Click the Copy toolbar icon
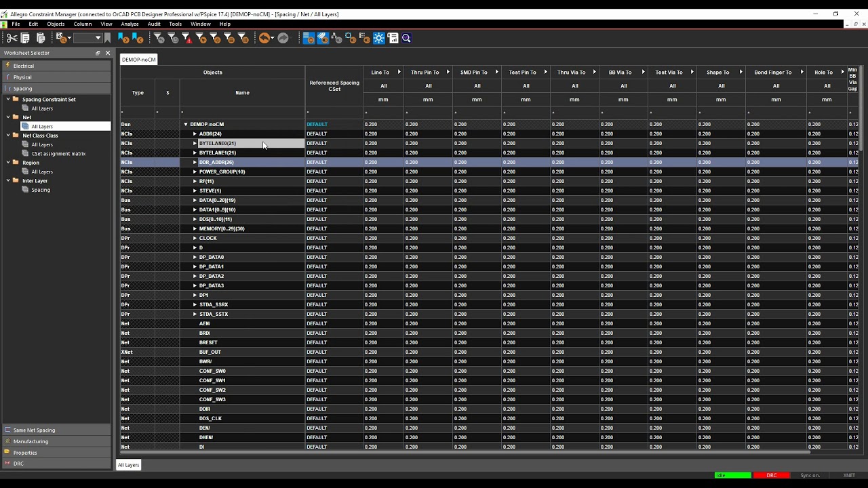Viewport: 868px width, 488px height. 24,38
